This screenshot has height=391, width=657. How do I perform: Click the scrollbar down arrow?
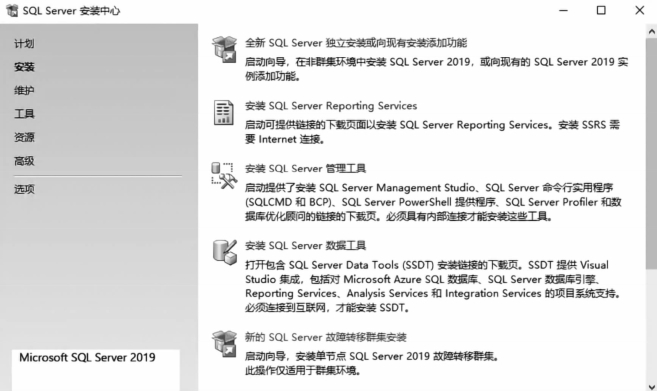click(x=651, y=386)
